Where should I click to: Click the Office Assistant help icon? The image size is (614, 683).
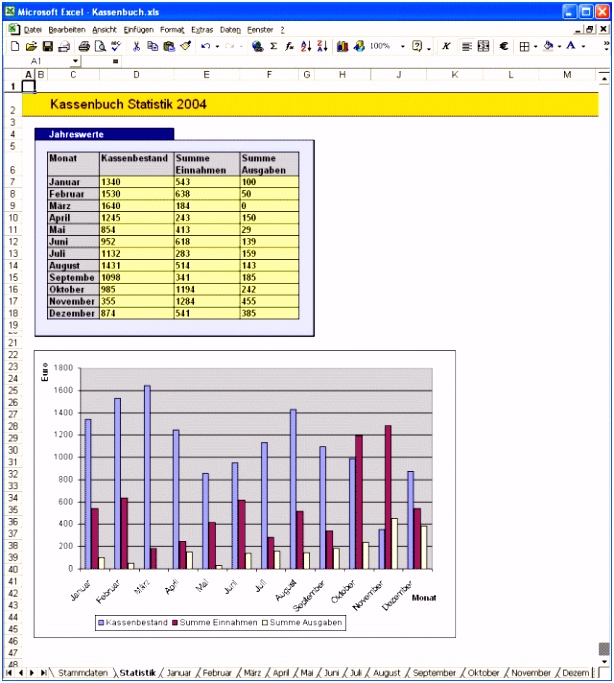[x=417, y=46]
